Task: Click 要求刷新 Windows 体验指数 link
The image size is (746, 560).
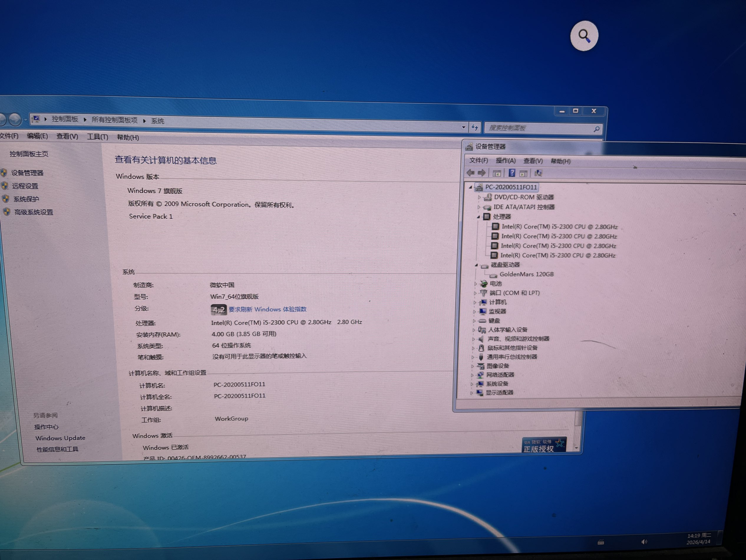Action: 267,309
